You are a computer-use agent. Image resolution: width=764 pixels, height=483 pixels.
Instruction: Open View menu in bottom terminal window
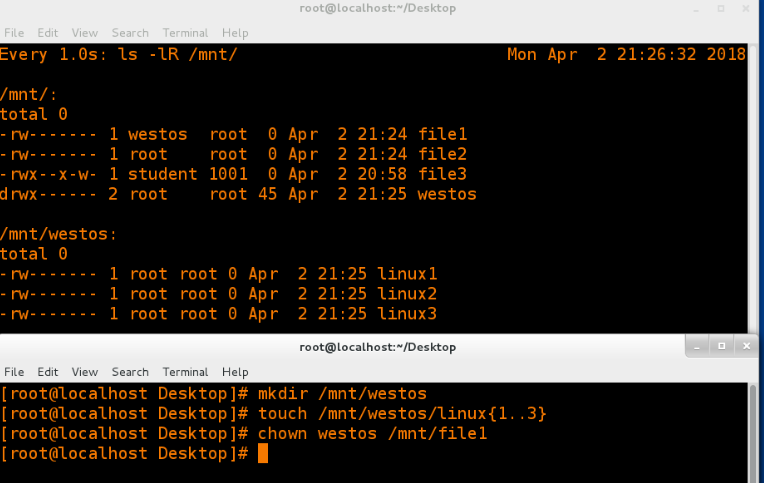click(85, 372)
